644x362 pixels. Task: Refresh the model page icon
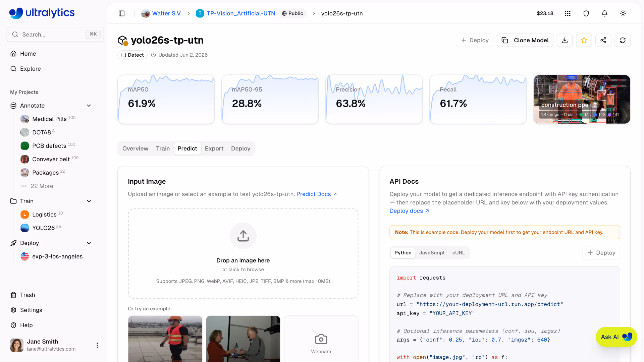point(623,40)
